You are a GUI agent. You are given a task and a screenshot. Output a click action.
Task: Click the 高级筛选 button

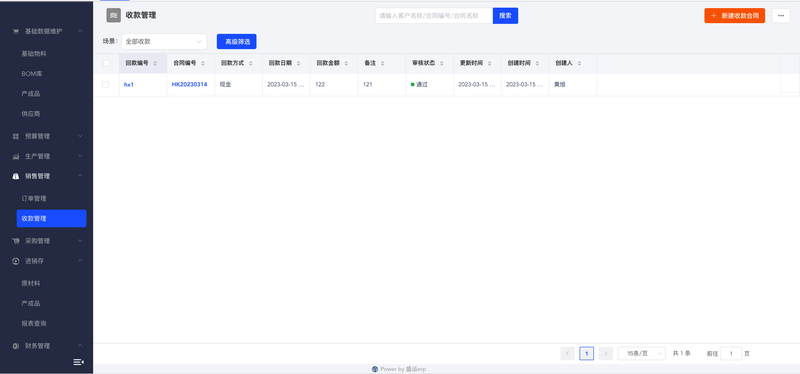[237, 42]
